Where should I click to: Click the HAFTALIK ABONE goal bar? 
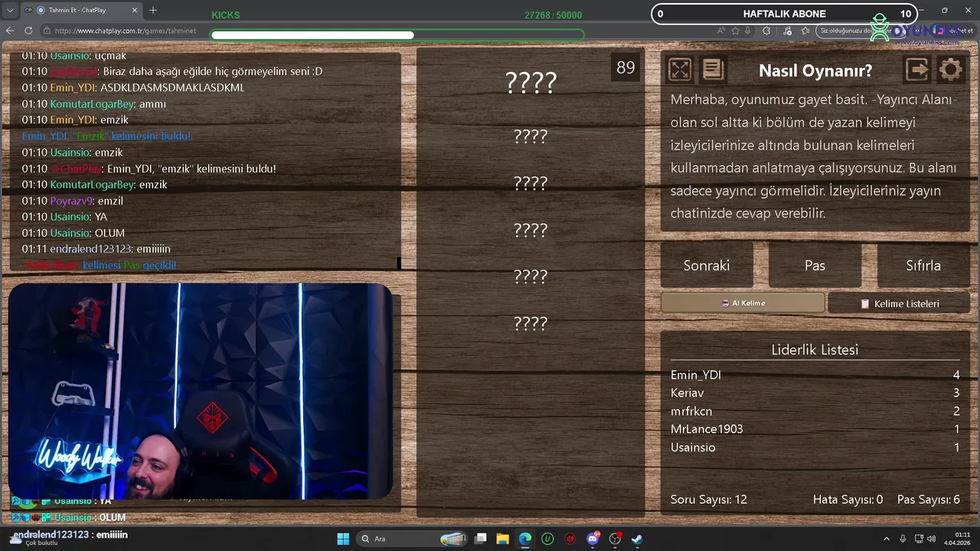click(784, 14)
